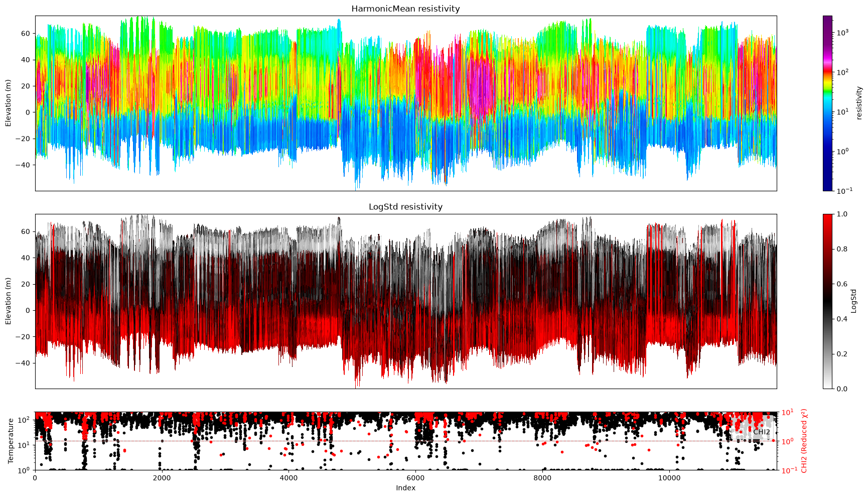Click the resistivity colorbar label text
The width and height of the screenshot is (868, 497).
pos(859,103)
